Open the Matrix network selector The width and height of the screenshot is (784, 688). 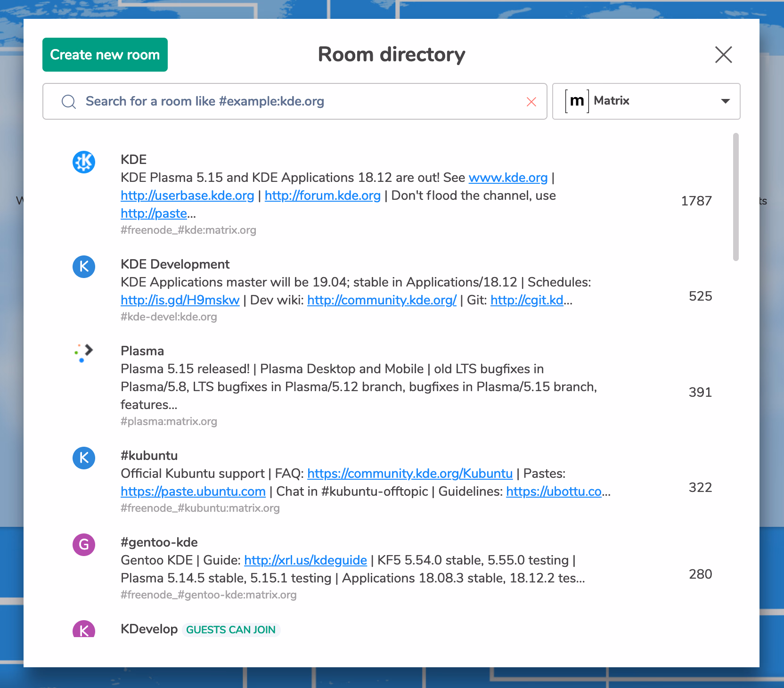point(646,101)
